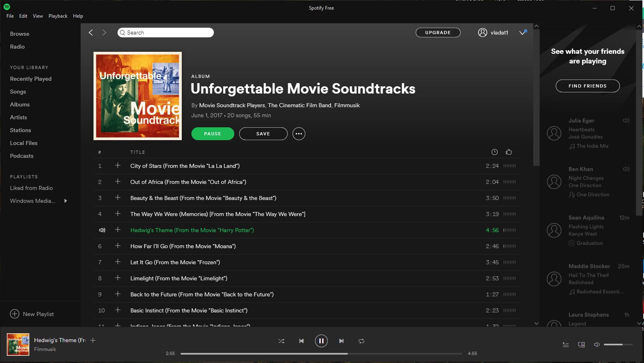
Task: Skip to next track
Action: click(x=341, y=341)
